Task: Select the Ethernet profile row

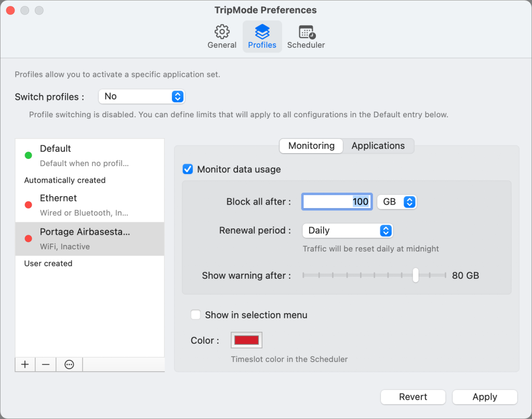Action: [89, 205]
